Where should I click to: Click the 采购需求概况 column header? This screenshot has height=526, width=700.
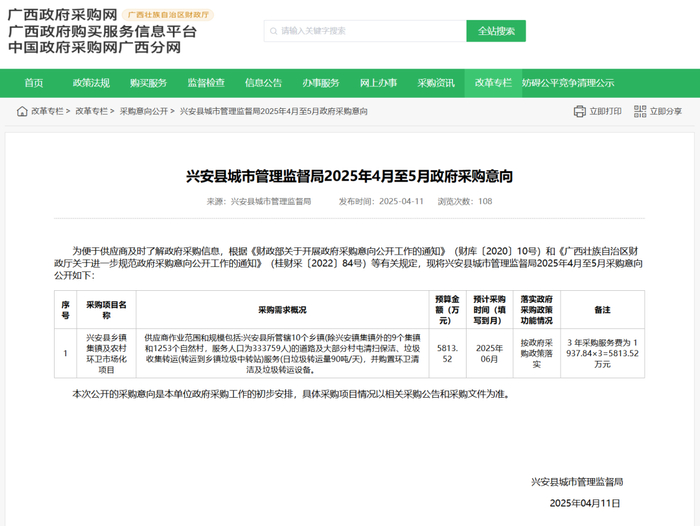point(282,310)
